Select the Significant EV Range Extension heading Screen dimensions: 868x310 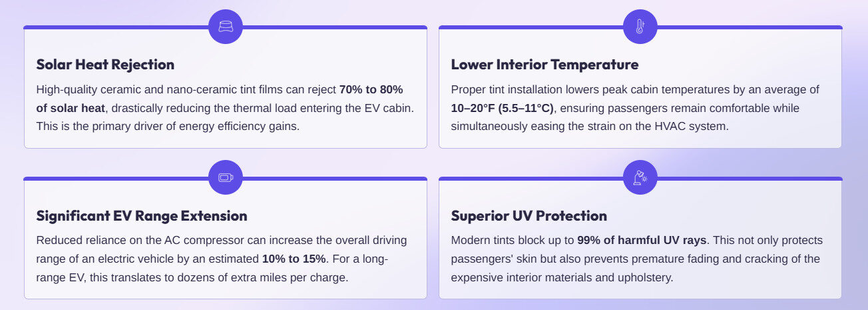(142, 216)
